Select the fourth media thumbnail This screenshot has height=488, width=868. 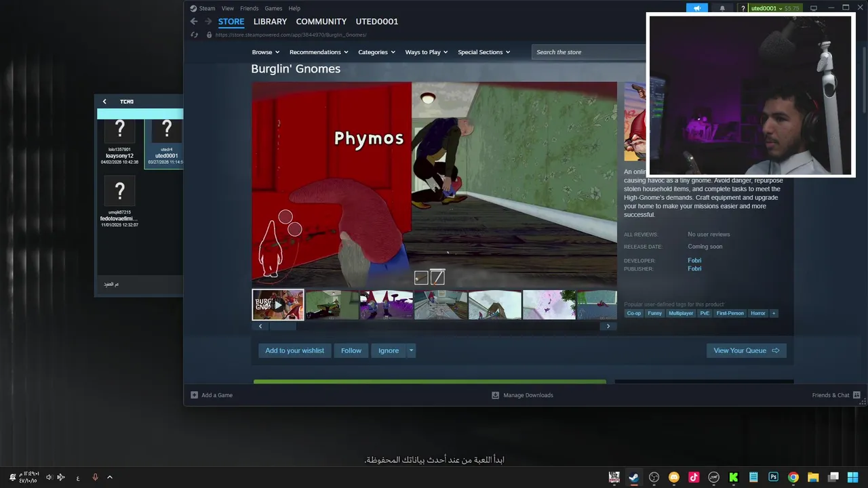(441, 305)
